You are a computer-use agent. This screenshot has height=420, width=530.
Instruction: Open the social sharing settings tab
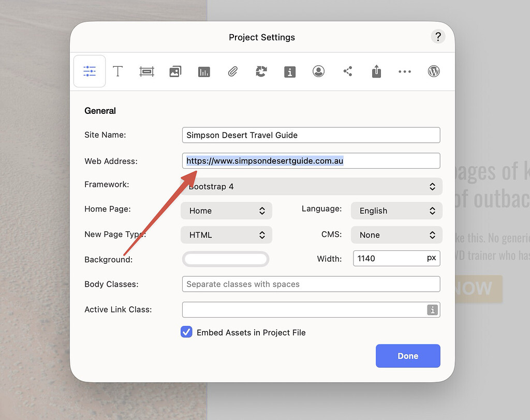(348, 71)
